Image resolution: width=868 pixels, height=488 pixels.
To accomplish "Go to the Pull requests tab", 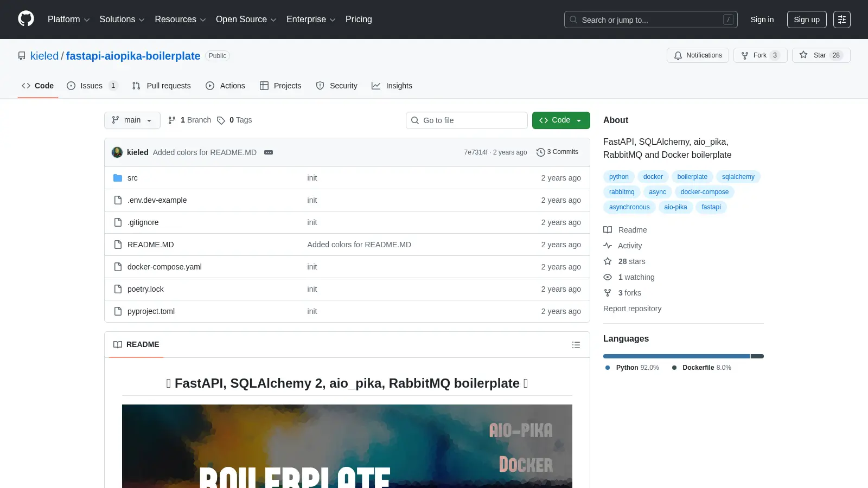I will tap(162, 86).
